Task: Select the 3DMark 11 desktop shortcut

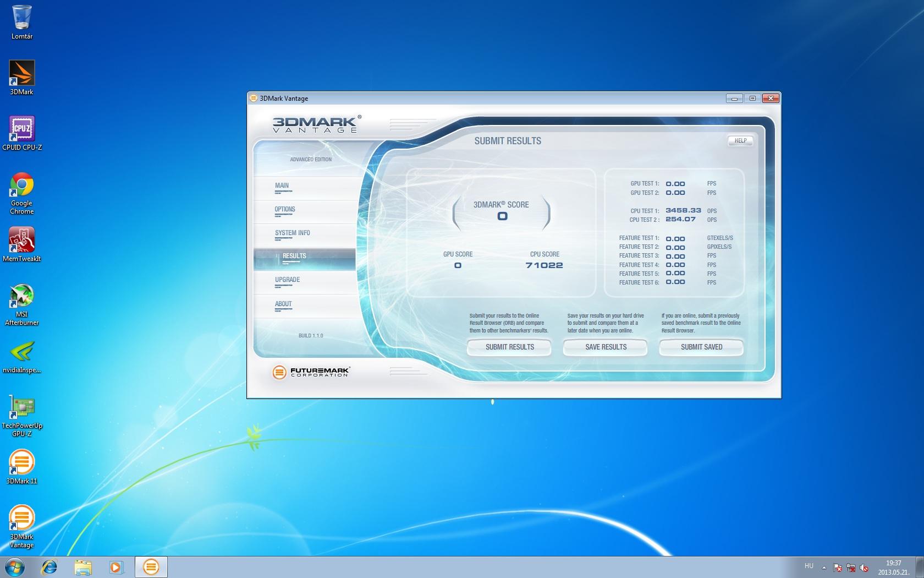Action: [22, 467]
